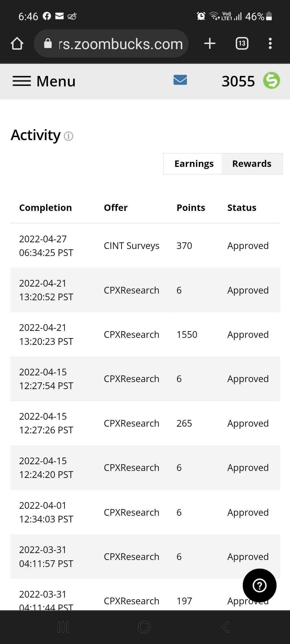This screenshot has width=290, height=644.
Task: Click the Completion column header
Action: tap(46, 208)
